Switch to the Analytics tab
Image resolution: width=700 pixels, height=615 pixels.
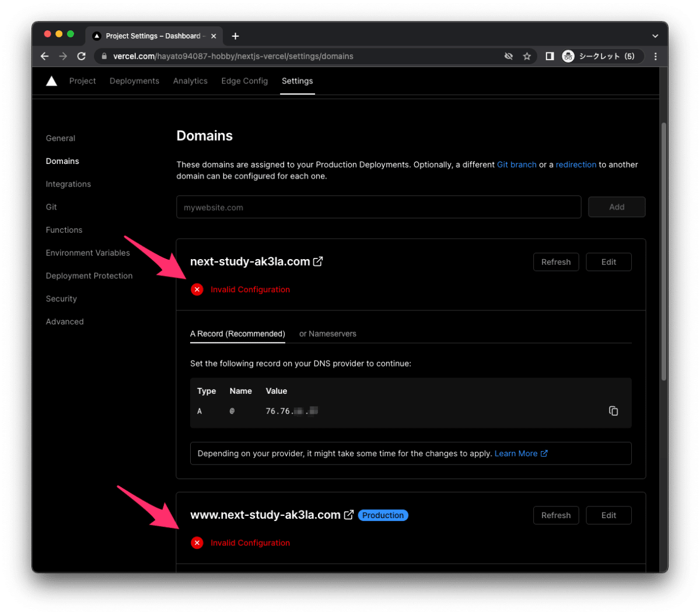(190, 81)
